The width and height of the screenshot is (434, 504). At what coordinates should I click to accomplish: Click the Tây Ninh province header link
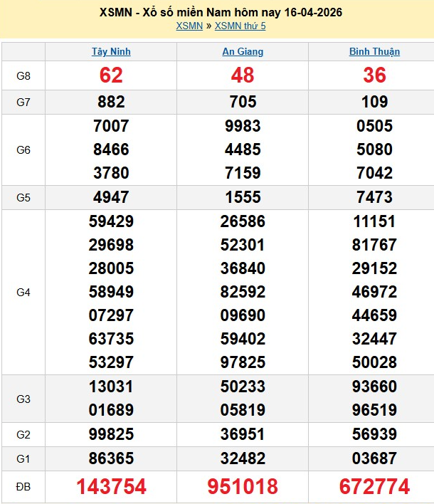tap(111, 51)
